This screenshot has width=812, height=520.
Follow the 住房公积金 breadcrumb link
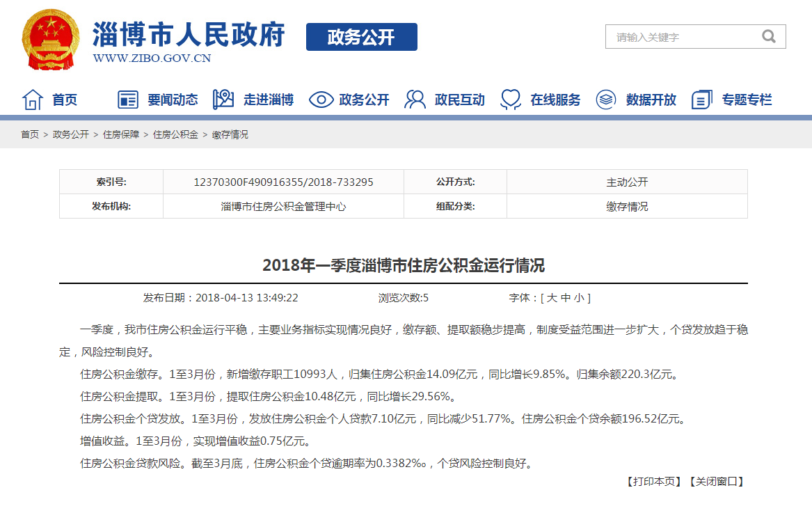(175, 134)
